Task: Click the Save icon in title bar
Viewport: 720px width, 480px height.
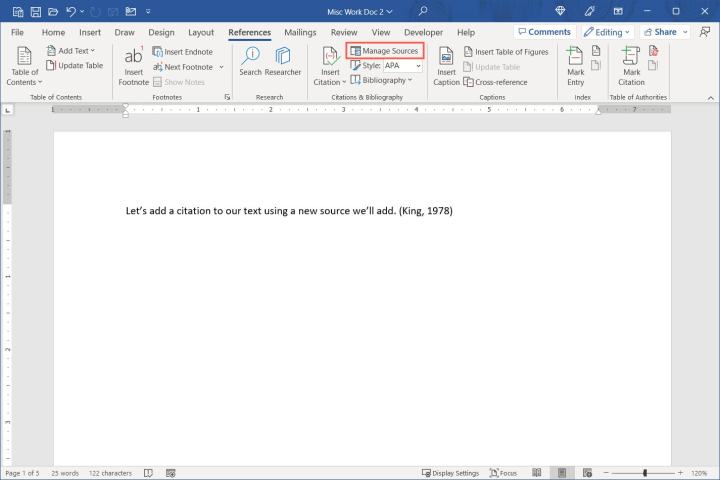Action: coord(35,11)
